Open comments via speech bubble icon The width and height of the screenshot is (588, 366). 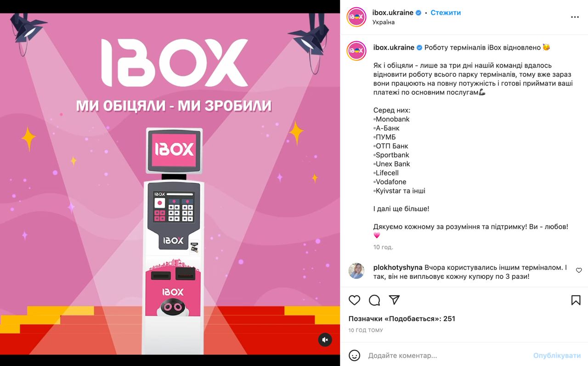click(x=374, y=300)
